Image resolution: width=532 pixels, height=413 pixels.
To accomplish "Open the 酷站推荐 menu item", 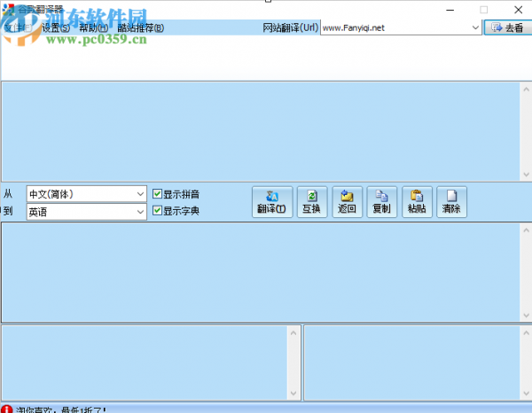I will point(140,27).
